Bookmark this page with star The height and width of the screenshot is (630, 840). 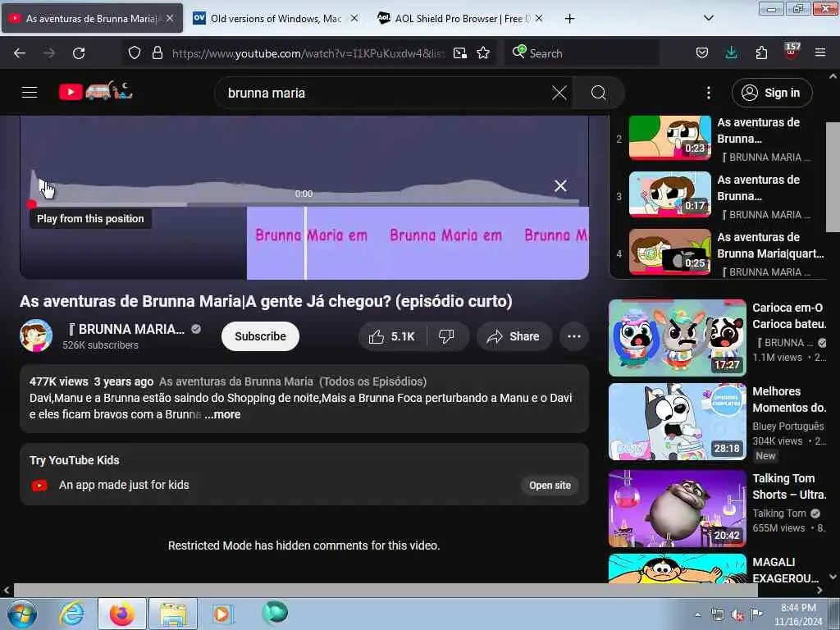[483, 52]
